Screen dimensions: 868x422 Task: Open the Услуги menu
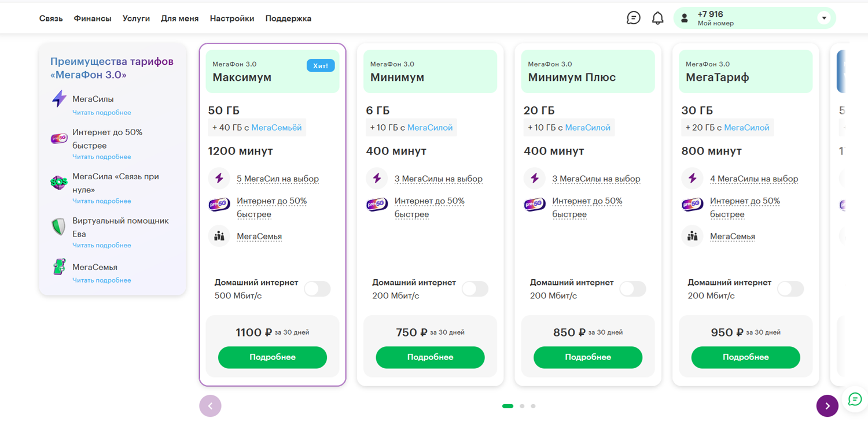pos(136,18)
